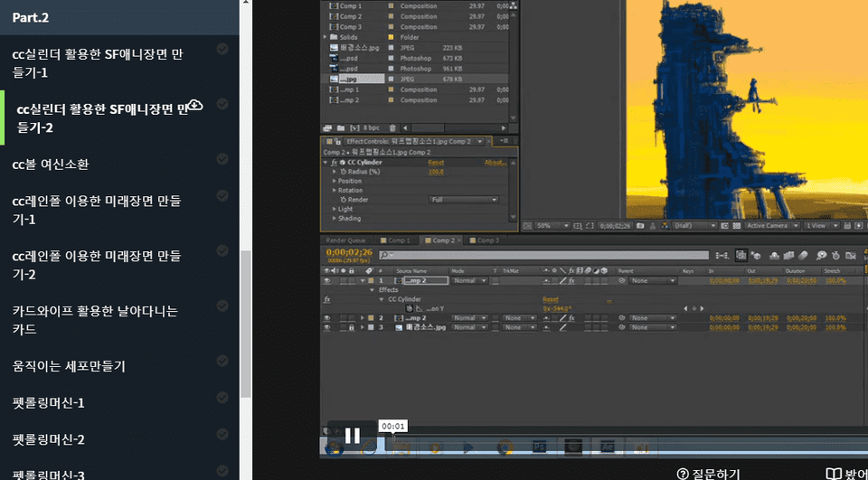Toggle the lock on layer 3
Viewport: 868px width, 480px height.
point(352,328)
